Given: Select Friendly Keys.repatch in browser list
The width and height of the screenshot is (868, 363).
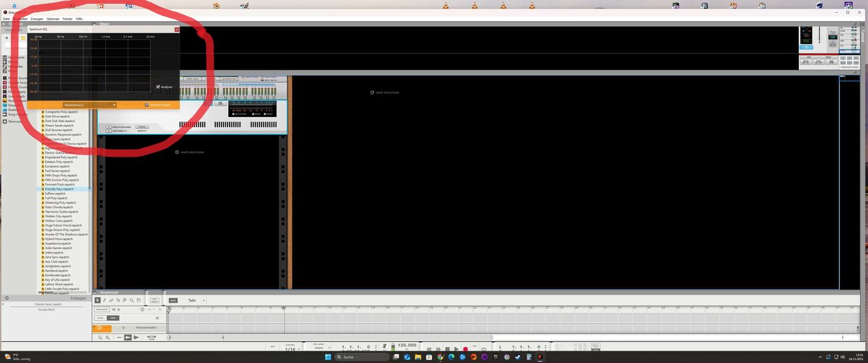Looking at the screenshot, I should tap(59, 189).
